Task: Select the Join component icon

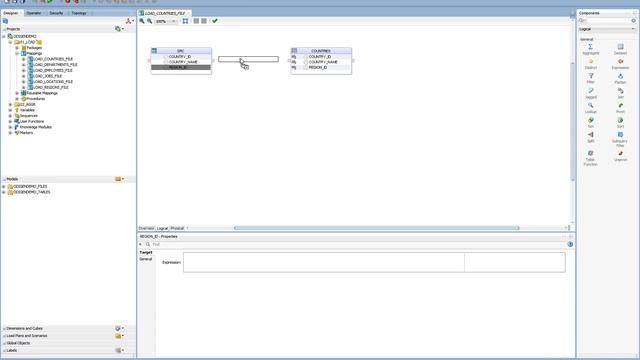Action: (x=620, y=91)
